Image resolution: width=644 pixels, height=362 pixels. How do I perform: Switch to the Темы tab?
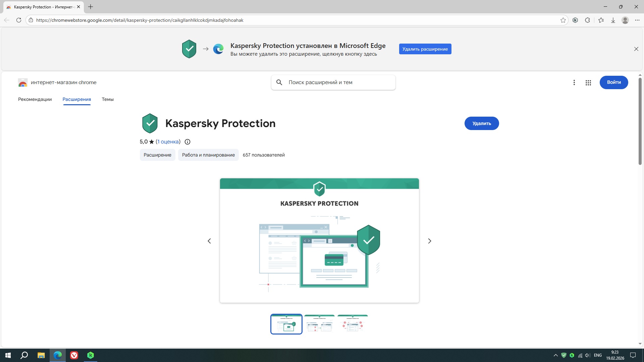point(108,99)
